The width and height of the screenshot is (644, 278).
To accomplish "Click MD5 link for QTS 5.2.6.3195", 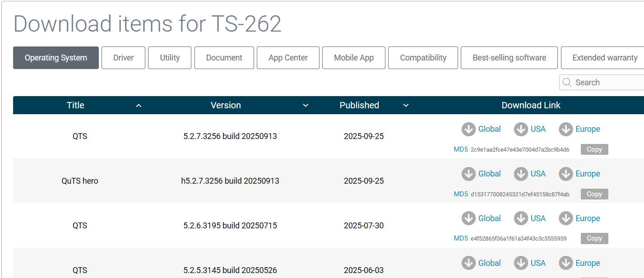I will click(x=461, y=238).
